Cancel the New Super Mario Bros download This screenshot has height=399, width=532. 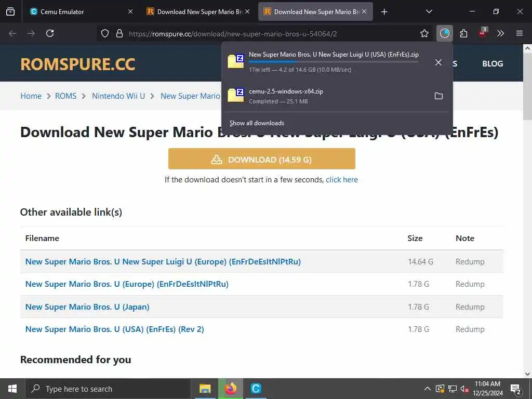(438, 62)
